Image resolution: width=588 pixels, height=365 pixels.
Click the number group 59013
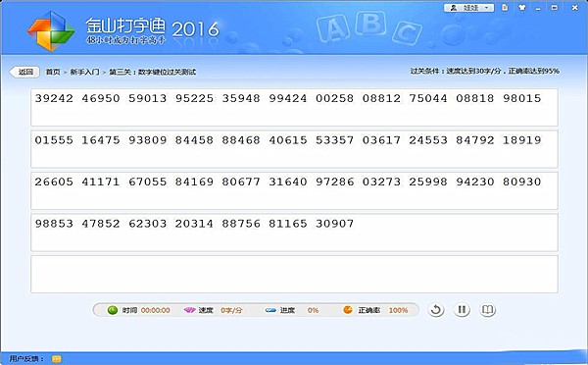[147, 98]
